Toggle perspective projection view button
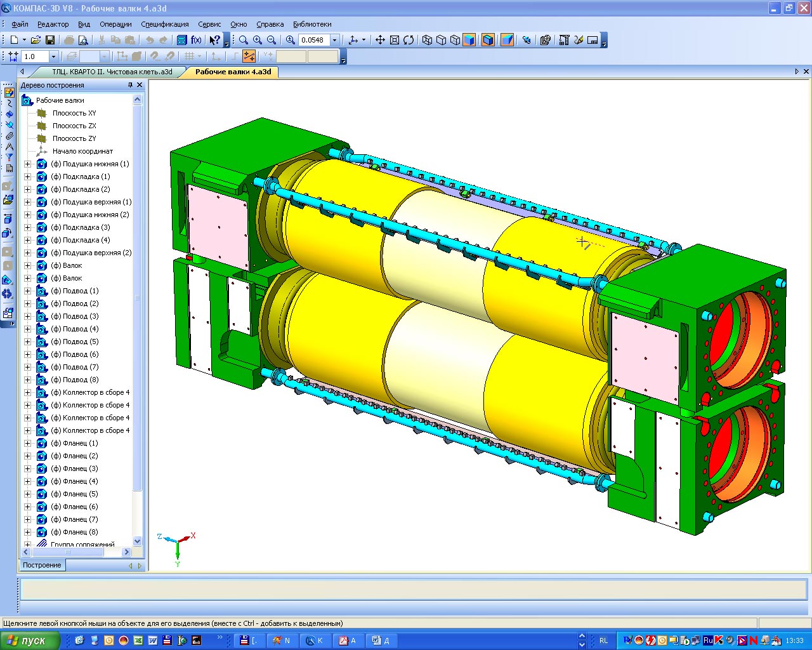812x650 pixels. 507,40
